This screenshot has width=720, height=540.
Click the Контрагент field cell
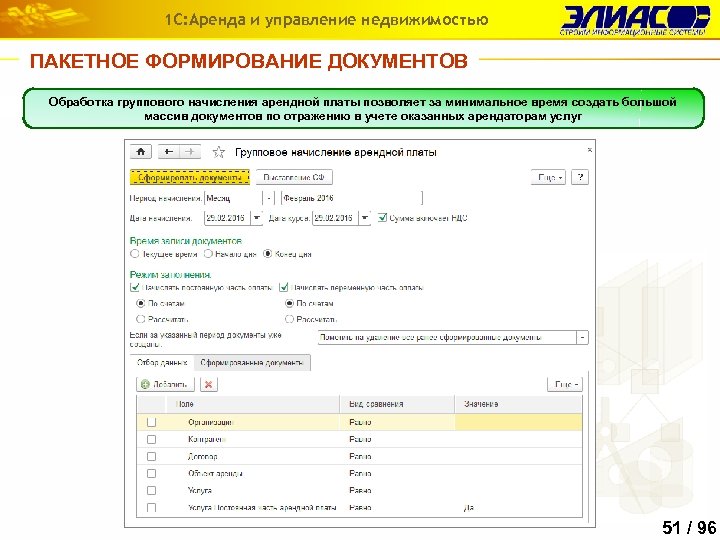pyautogui.click(x=252, y=439)
